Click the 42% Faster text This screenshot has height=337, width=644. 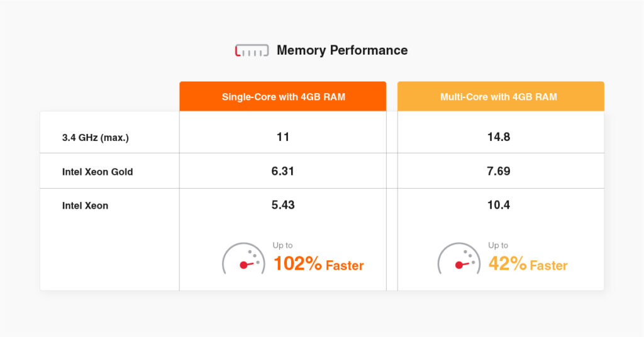pyautogui.click(x=528, y=263)
